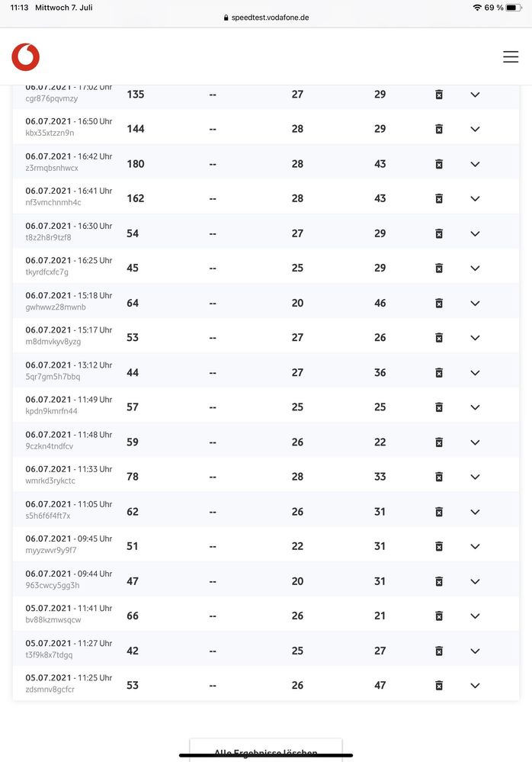This screenshot has height=762, width=532.
Task: Trash the 11:33 Uhr test entry
Action: (x=439, y=476)
